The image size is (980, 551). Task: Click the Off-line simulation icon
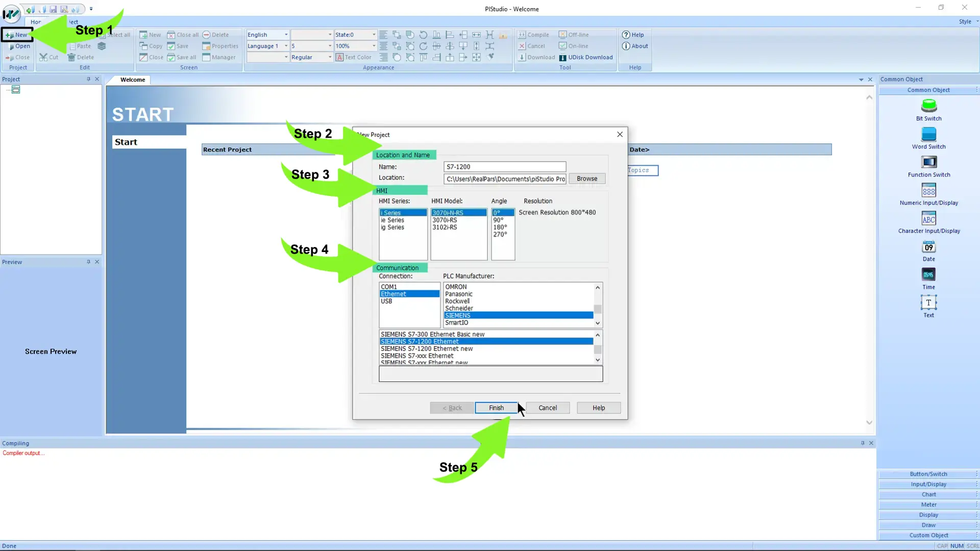tap(562, 35)
